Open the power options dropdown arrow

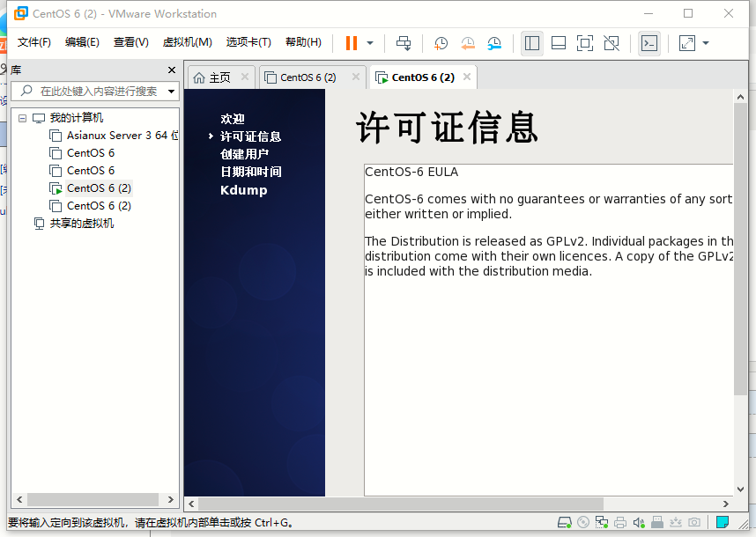[370, 43]
